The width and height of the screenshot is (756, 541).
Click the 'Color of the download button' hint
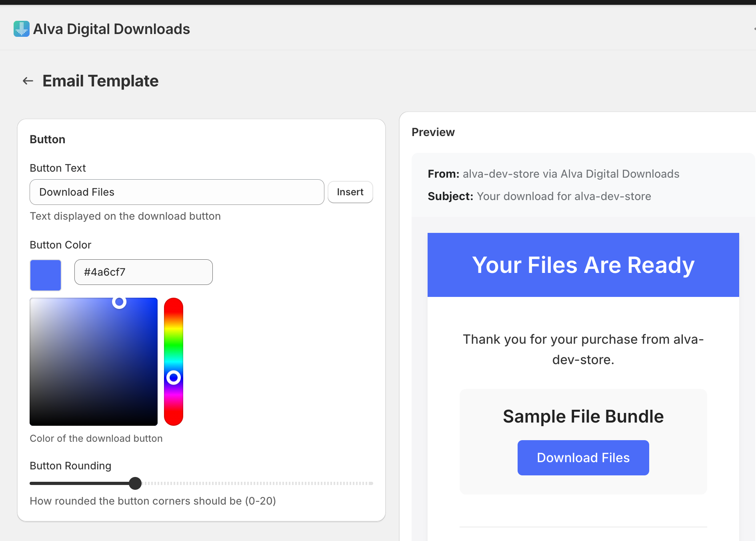point(96,439)
